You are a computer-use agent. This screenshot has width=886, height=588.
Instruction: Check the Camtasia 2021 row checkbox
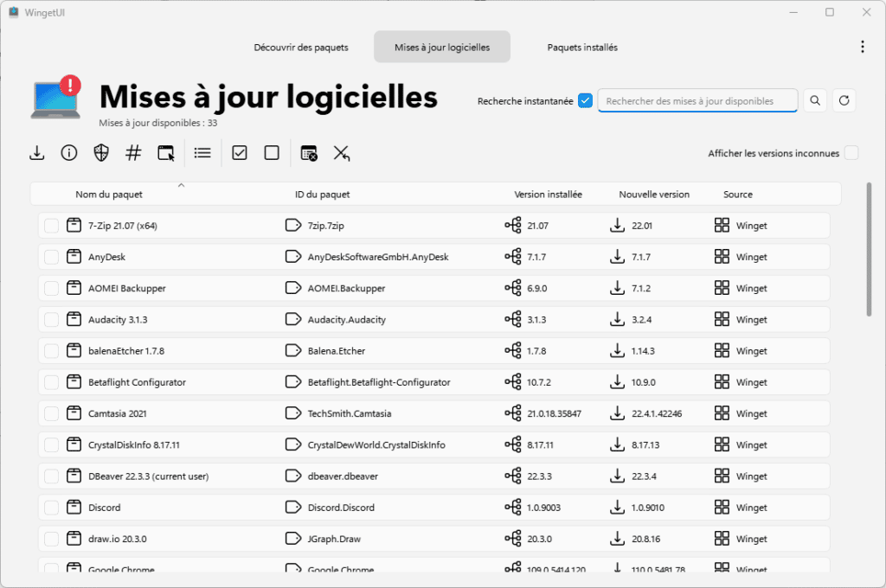click(51, 413)
